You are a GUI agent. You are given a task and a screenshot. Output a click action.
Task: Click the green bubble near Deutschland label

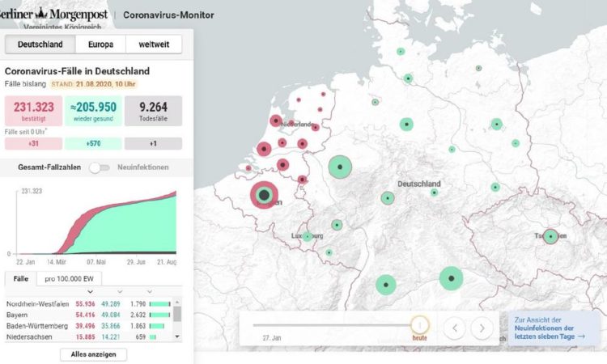click(388, 198)
